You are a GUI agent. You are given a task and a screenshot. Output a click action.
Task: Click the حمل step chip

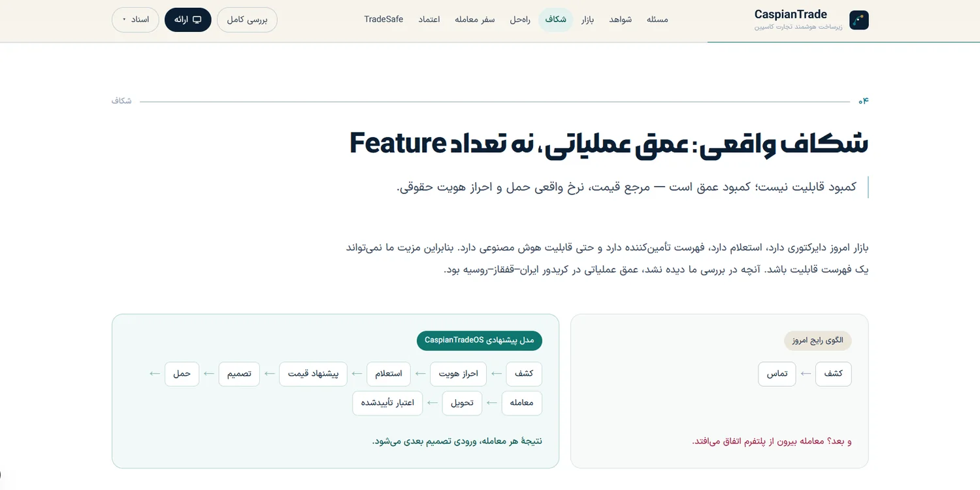(x=182, y=374)
